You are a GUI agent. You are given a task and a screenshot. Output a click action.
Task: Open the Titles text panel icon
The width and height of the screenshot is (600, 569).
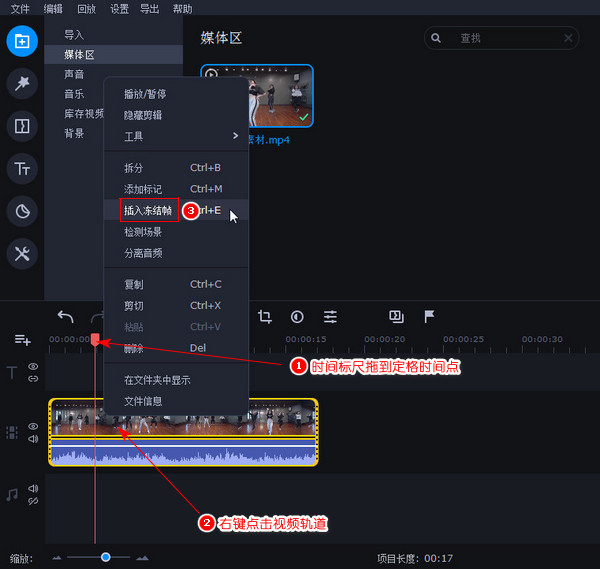pyautogui.click(x=22, y=168)
